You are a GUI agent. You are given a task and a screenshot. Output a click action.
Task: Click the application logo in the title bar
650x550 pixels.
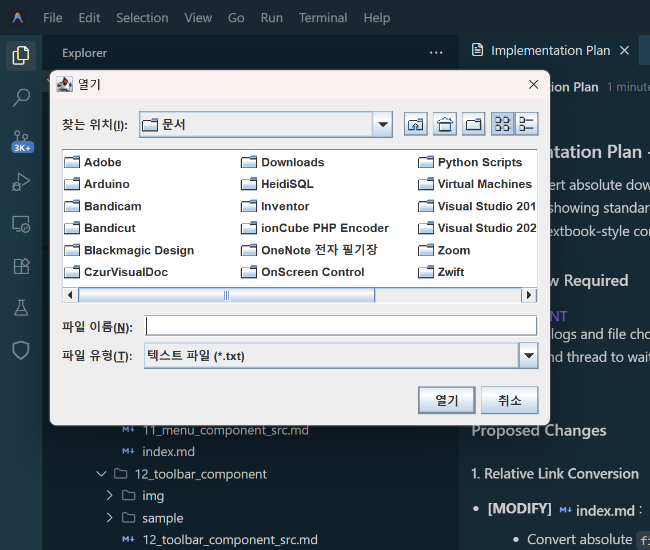click(18, 18)
